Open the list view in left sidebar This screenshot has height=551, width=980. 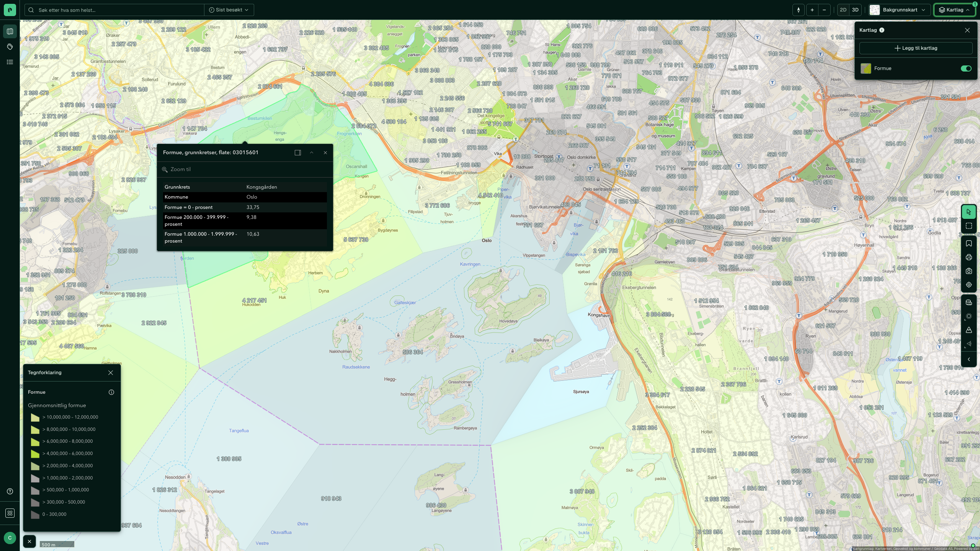pyautogui.click(x=10, y=62)
